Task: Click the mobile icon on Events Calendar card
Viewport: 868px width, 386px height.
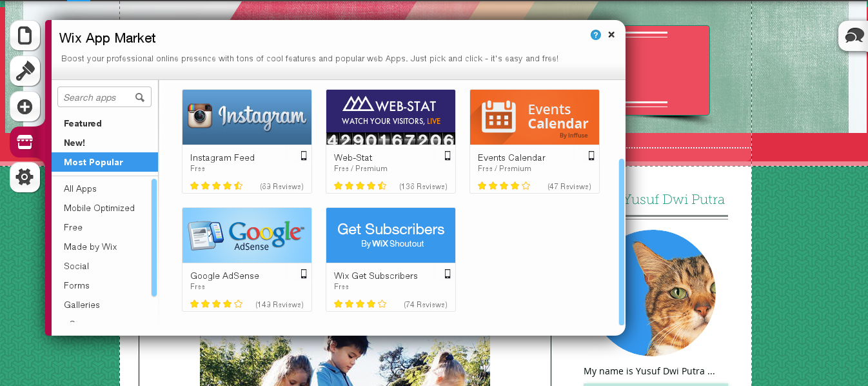Action: 591,156
